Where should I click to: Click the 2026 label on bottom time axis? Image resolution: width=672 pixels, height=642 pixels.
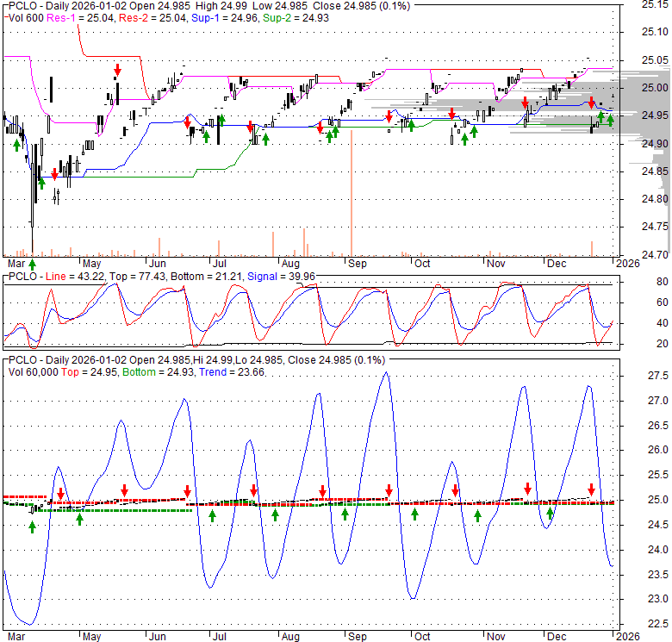[625, 635]
